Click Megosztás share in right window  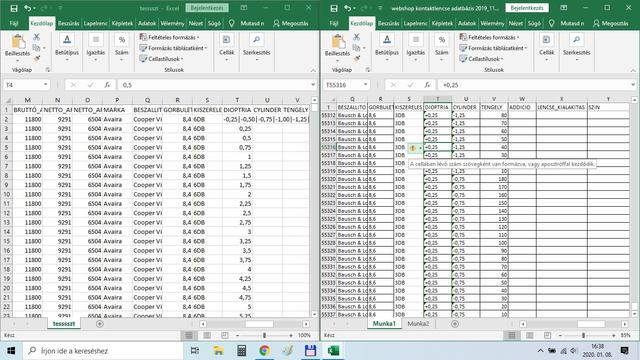pyautogui.click(x=611, y=24)
